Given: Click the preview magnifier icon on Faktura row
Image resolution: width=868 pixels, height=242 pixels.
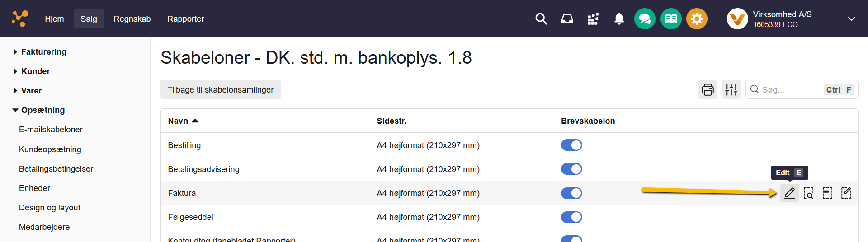Looking at the screenshot, I should click(x=808, y=193).
